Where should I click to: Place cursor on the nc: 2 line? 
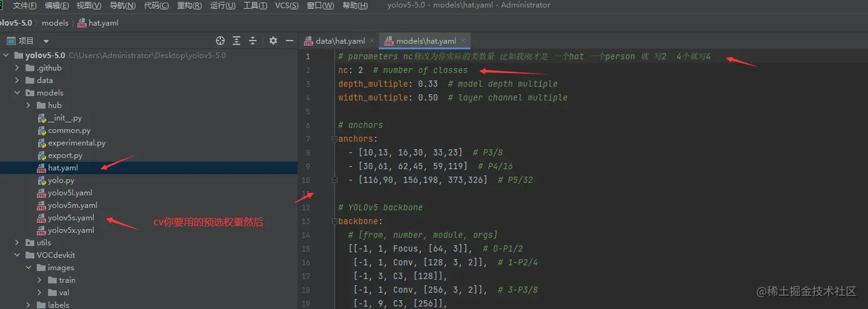pyautogui.click(x=402, y=70)
